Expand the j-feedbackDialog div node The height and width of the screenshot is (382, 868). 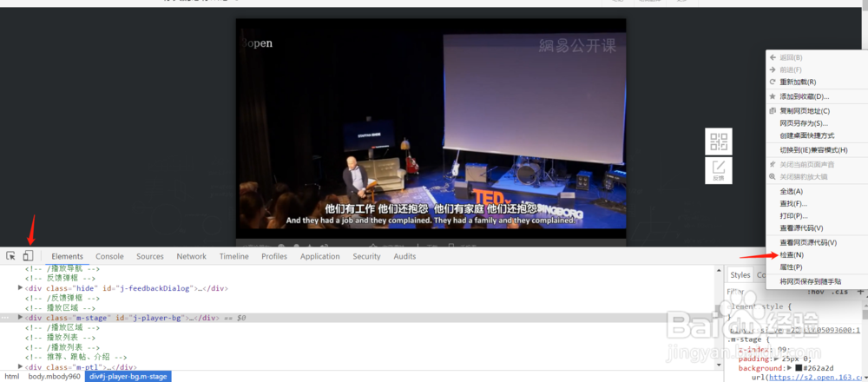tap(21, 288)
